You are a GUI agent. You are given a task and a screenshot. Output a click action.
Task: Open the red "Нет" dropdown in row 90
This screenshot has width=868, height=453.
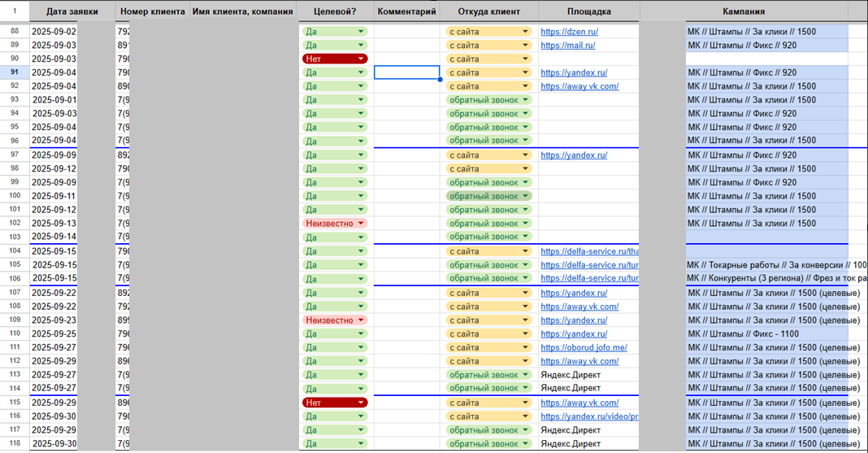tap(335, 59)
